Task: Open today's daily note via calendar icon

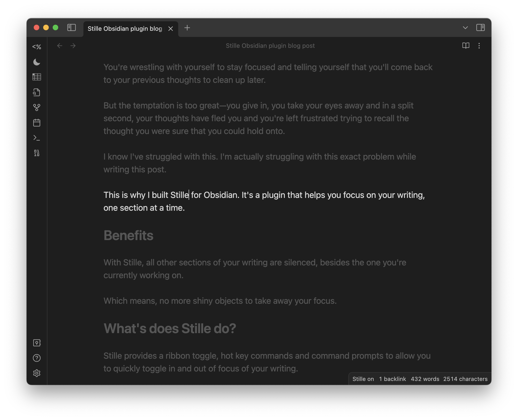Action: tap(36, 122)
